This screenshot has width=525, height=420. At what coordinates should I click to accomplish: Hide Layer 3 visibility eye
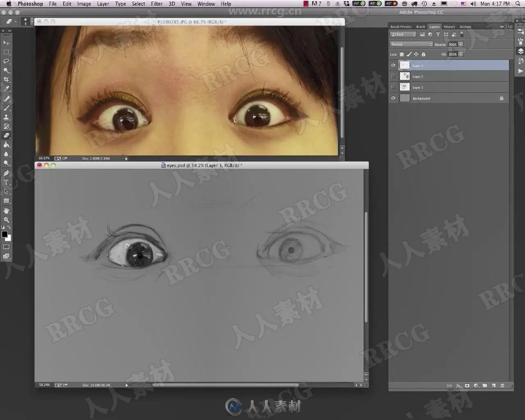(x=393, y=65)
